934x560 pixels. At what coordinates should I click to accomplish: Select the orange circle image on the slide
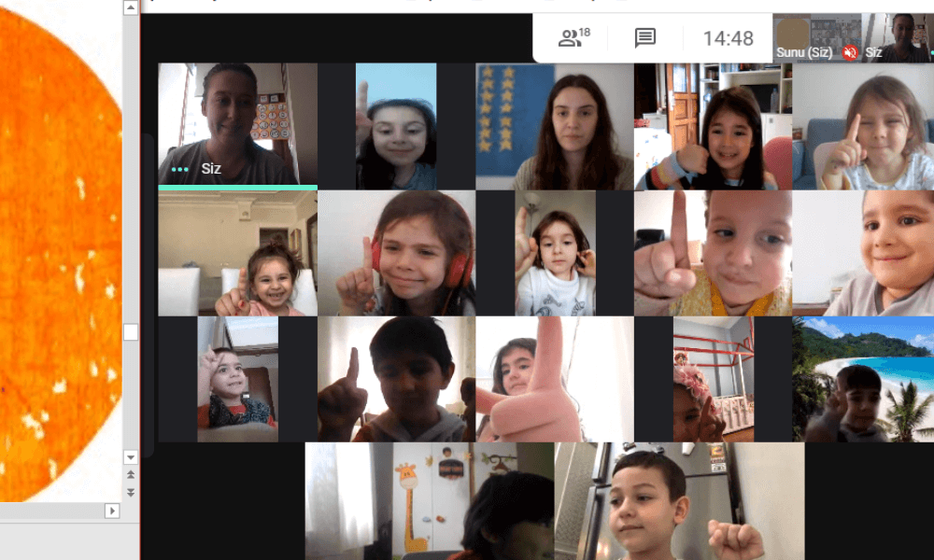(x=60, y=254)
